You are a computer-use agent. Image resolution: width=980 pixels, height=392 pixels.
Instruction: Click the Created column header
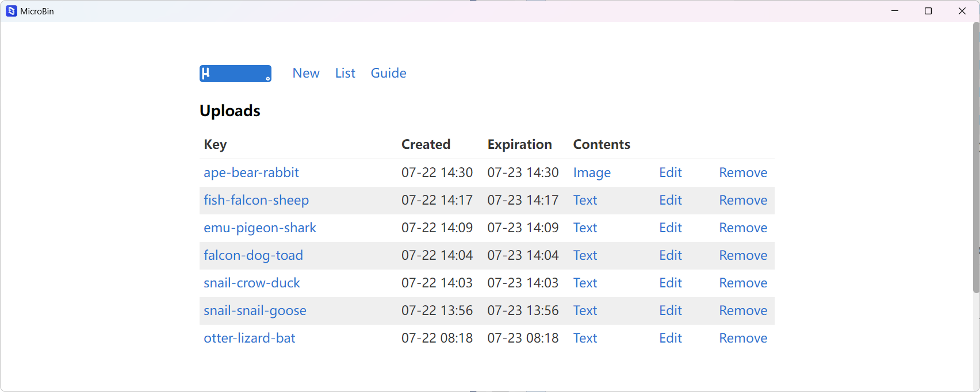[426, 144]
